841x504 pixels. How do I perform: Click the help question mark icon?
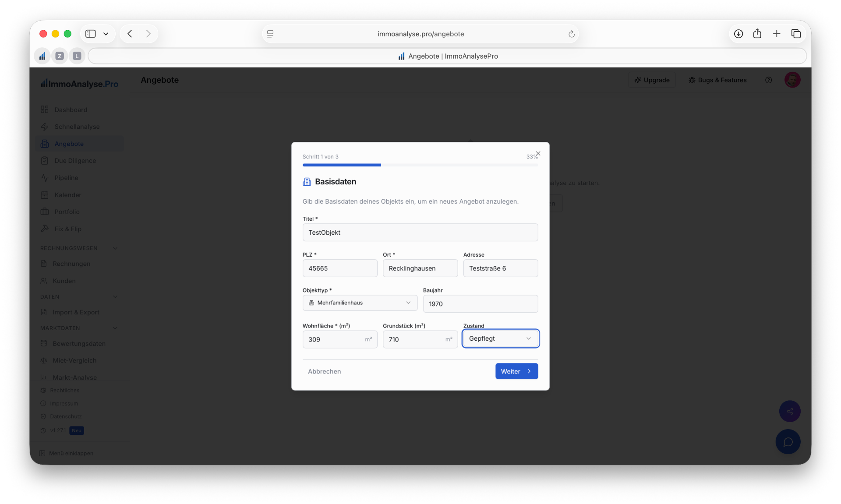[768, 80]
